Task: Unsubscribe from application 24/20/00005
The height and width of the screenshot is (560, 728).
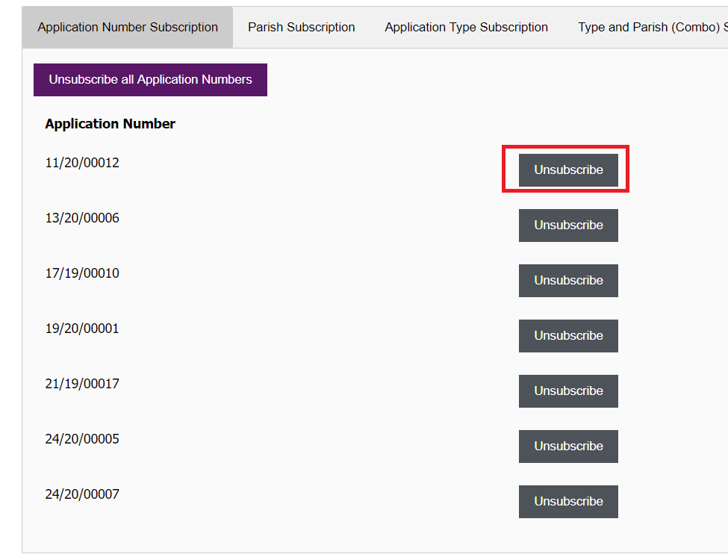Action: pos(568,447)
